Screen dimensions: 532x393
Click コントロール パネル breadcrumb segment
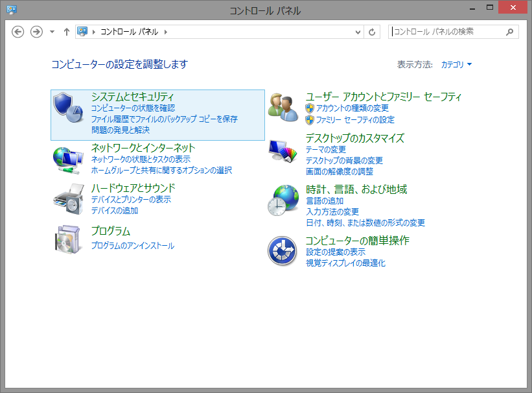tap(129, 32)
